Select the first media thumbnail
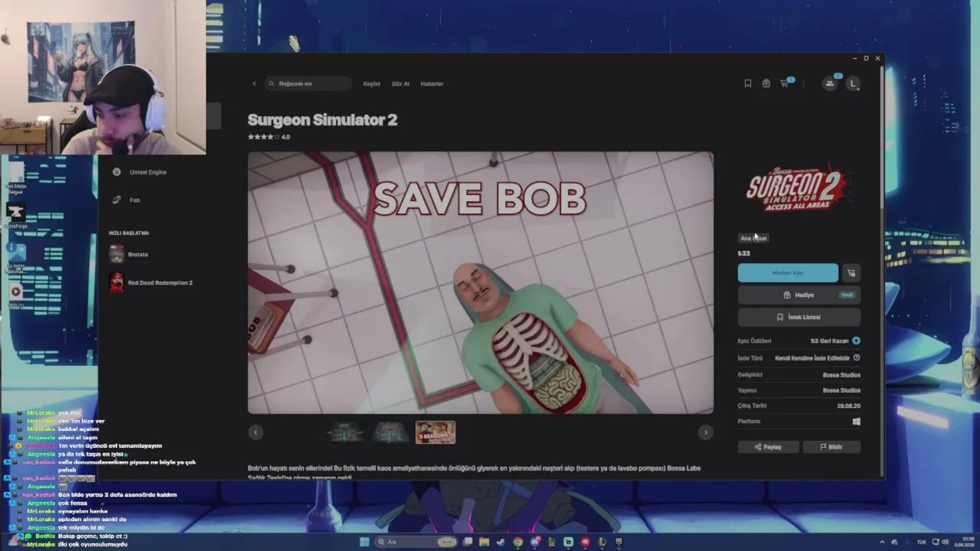Screen dimensions: 980x551 click(x=346, y=432)
